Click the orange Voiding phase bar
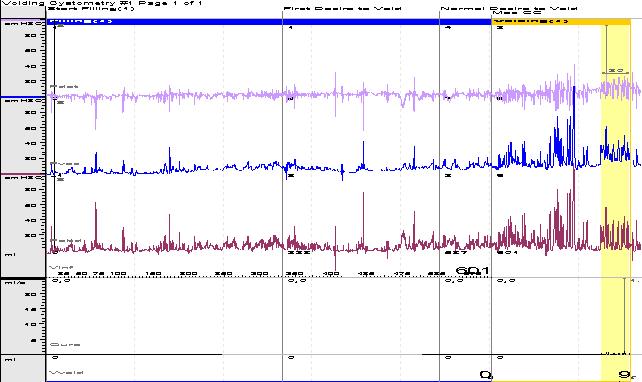The width and height of the screenshot is (642, 382). coord(561,21)
